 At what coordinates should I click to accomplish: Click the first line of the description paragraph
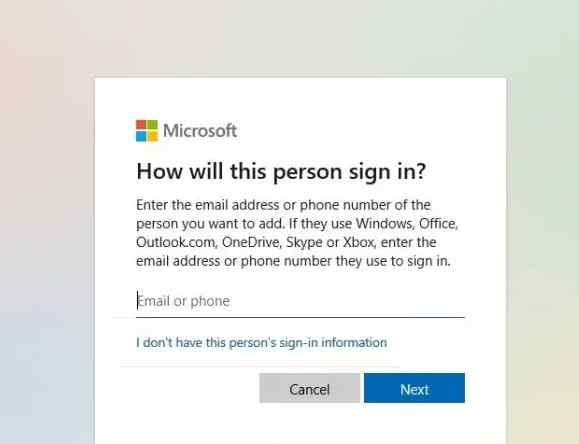(x=283, y=205)
